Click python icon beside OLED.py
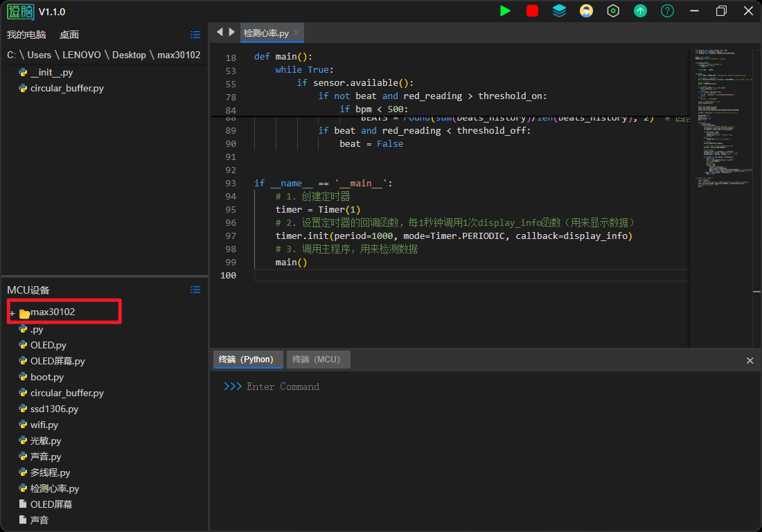 click(23, 344)
